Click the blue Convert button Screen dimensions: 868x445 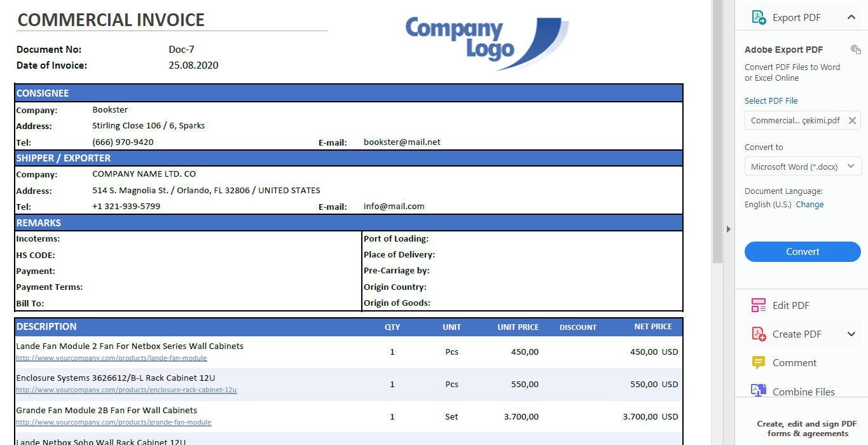802,252
